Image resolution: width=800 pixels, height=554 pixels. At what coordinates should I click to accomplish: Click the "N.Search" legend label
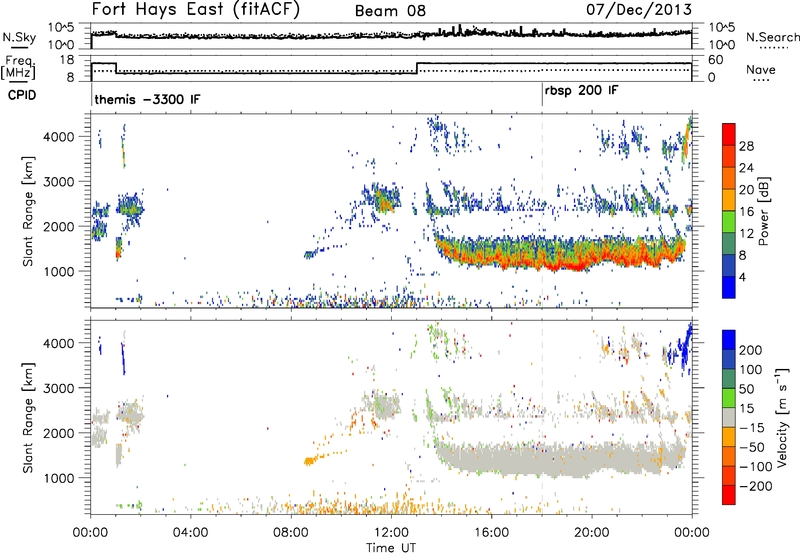(x=772, y=37)
